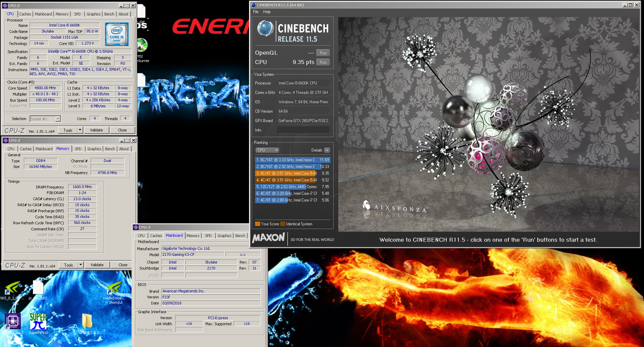Click the Identical System brown legend swatch

(x=283, y=224)
